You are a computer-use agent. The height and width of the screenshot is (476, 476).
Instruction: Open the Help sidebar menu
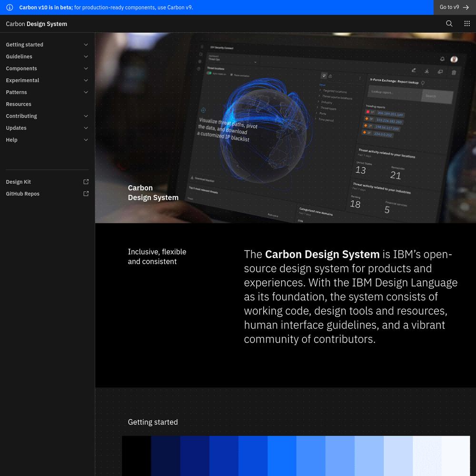pyautogui.click(x=47, y=139)
